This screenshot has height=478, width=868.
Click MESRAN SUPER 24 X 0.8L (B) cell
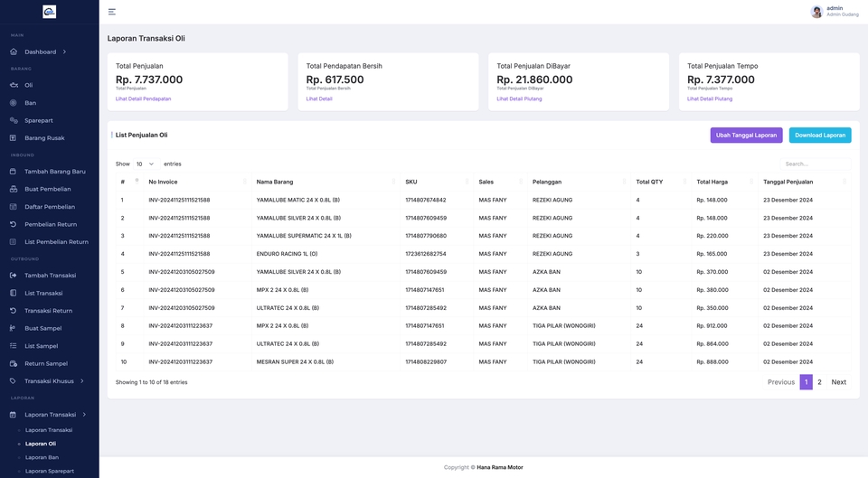pos(295,361)
